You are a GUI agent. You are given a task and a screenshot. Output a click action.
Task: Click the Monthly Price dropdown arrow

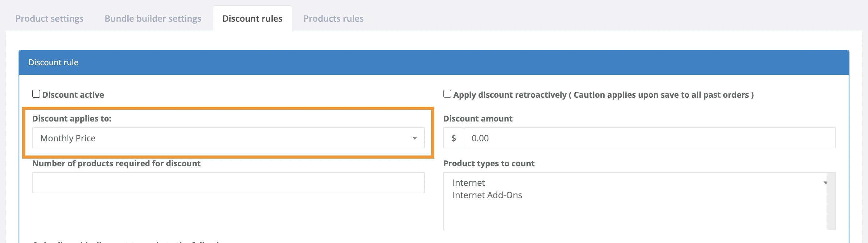click(x=415, y=138)
